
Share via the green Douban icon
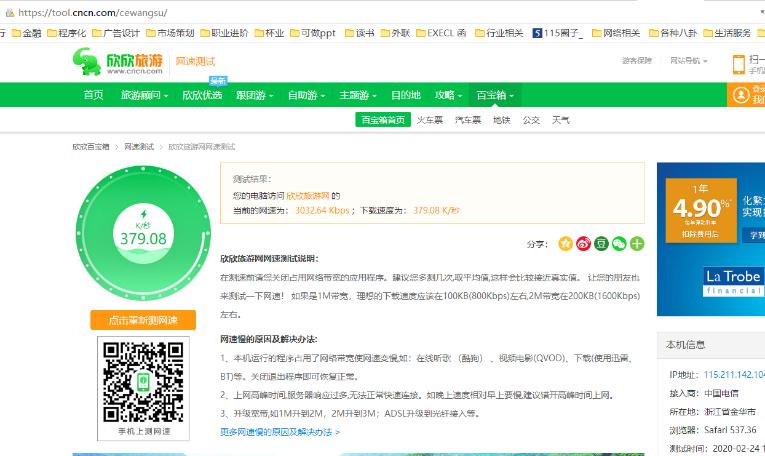[x=601, y=243]
